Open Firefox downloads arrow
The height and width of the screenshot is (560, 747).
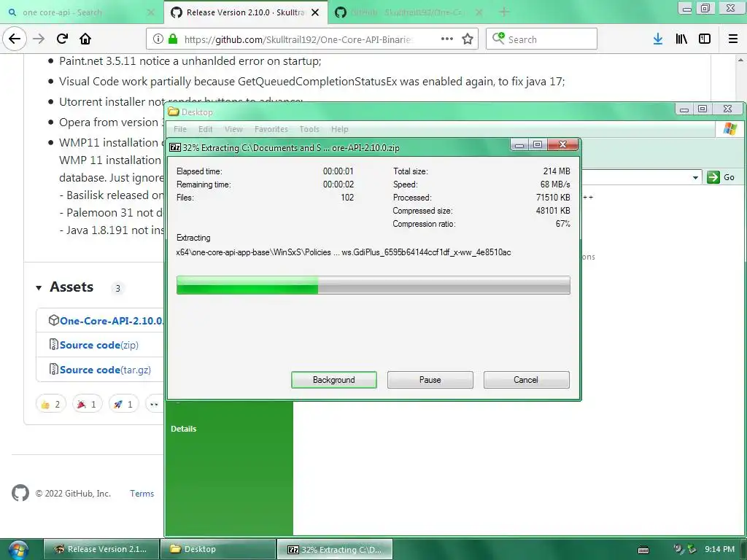[x=658, y=39]
